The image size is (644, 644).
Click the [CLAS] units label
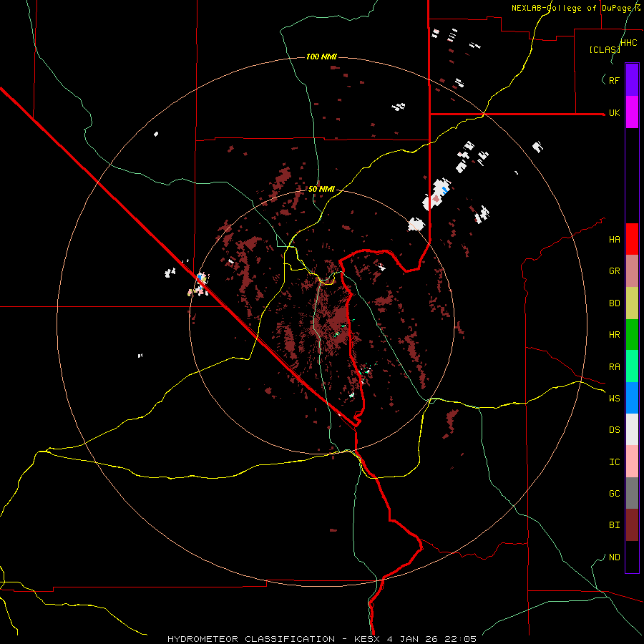click(x=605, y=49)
